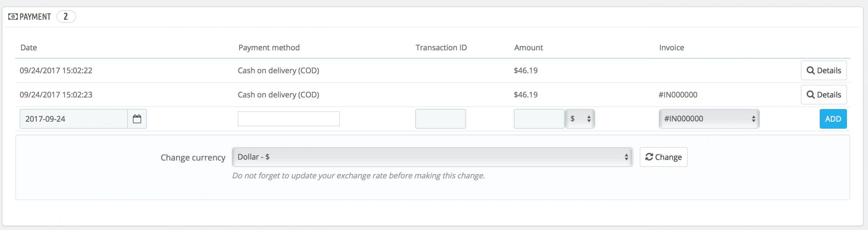Click the Payment panel money icon
Viewport: 868px width, 230px height.
13,17
